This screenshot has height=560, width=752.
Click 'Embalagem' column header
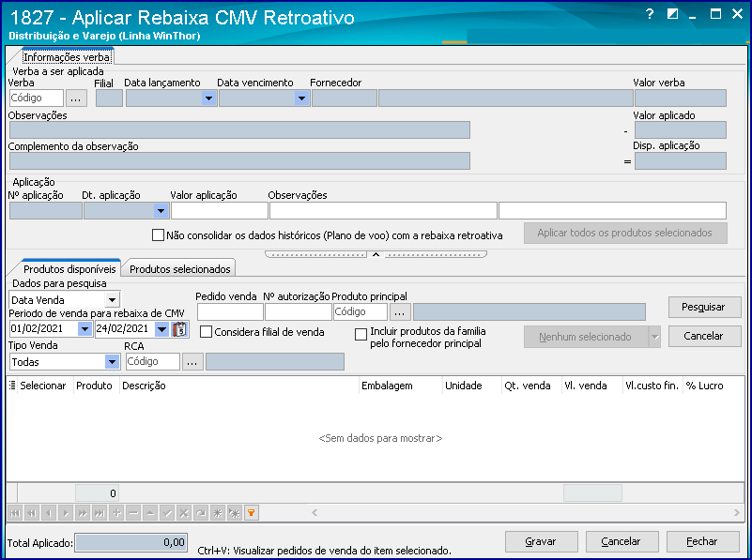[x=401, y=386]
